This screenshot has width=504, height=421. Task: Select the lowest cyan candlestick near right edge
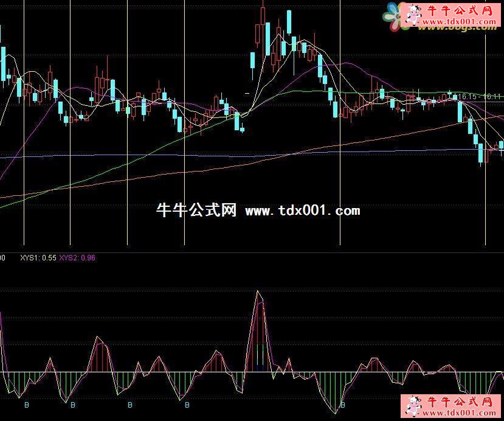(482, 155)
